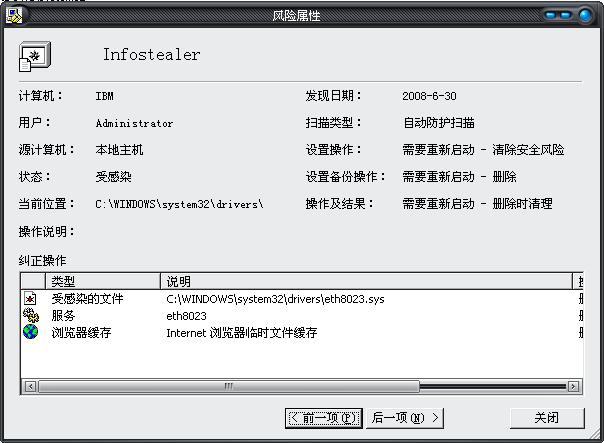Click the 本地主机 source value
The width and height of the screenshot is (604, 443).
pos(119,150)
